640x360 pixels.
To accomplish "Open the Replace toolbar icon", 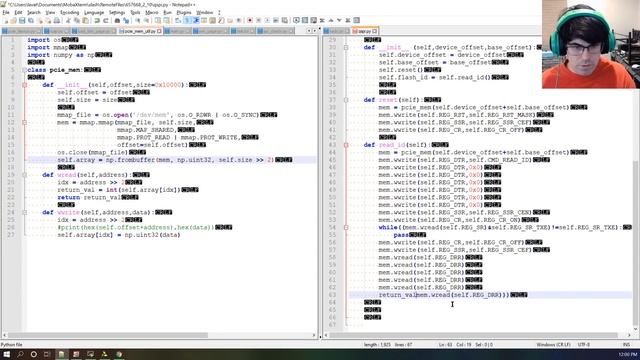I will (x=126, y=20).
